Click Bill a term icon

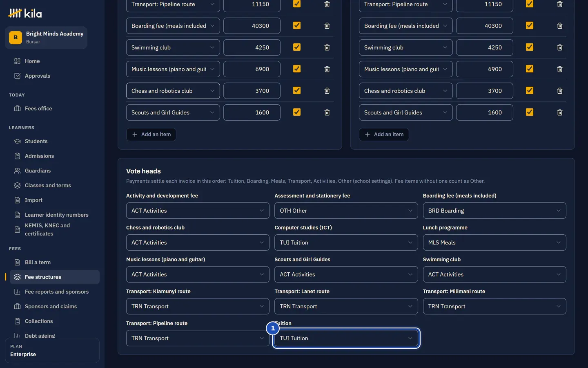(17, 263)
